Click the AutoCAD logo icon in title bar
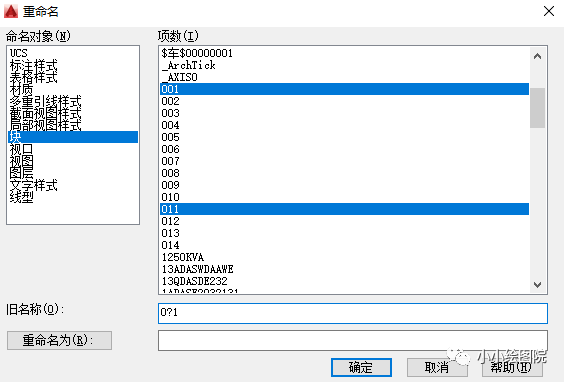This screenshot has height=382, width=564. click(x=11, y=11)
